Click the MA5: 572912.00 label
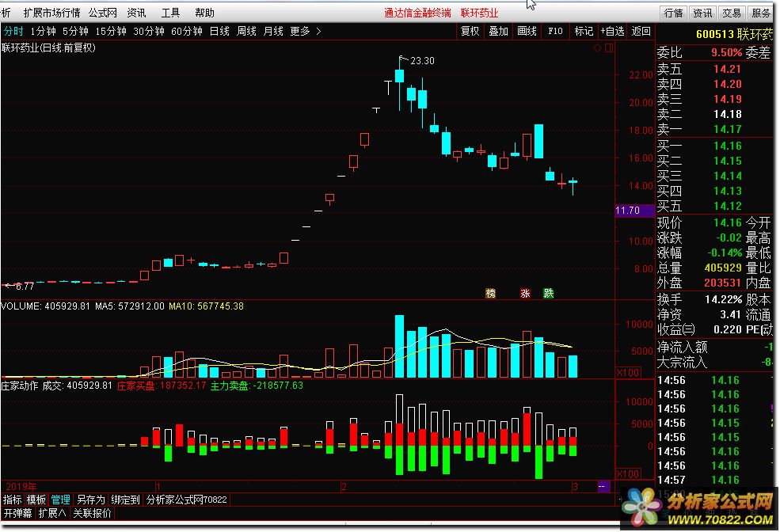The height and width of the screenshot is (532, 780). (129, 306)
